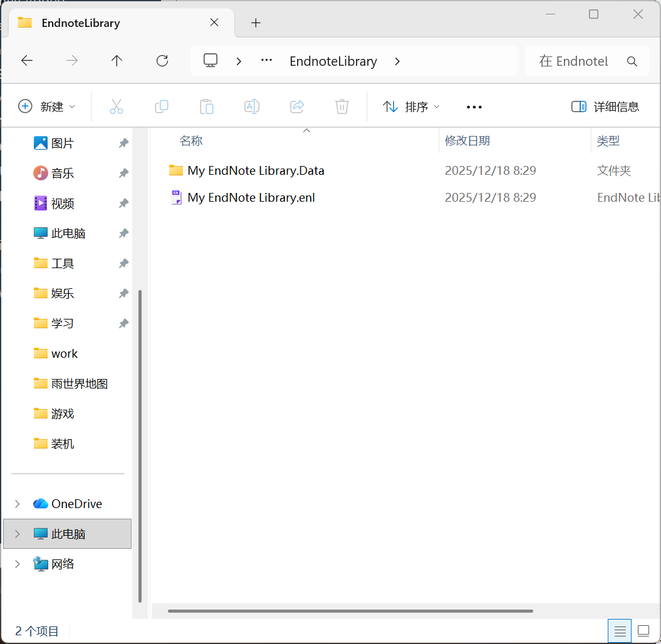Select the My EndNote Library.Data folder
This screenshot has width=661, height=644.
coord(256,170)
